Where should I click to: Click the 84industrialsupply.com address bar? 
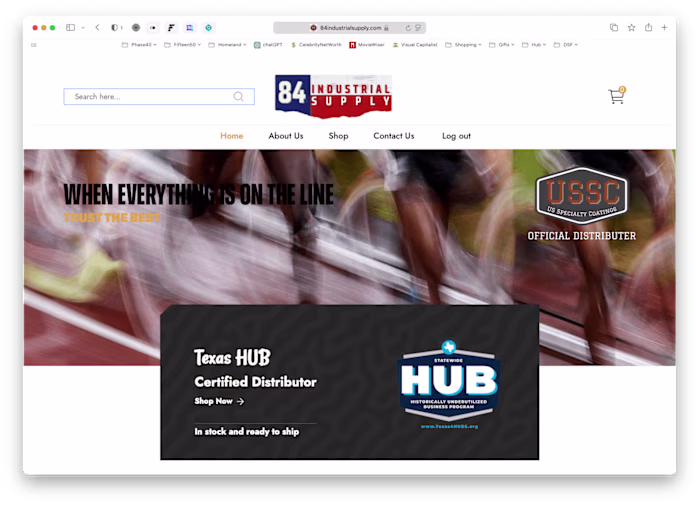click(x=350, y=28)
